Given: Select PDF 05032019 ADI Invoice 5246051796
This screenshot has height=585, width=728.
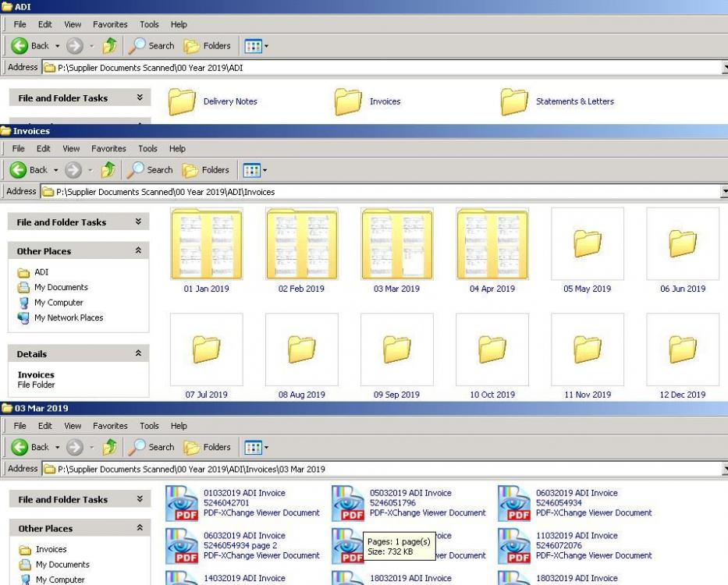Looking at the screenshot, I should tap(409, 503).
